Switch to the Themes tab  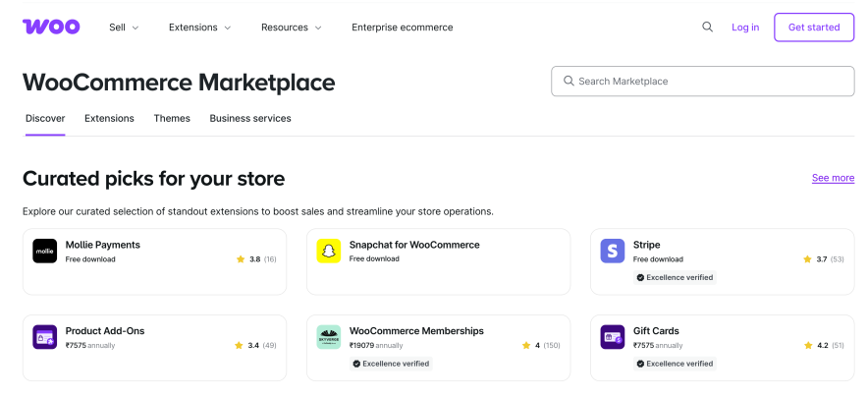pyautogui.click(x=172, y=118)
